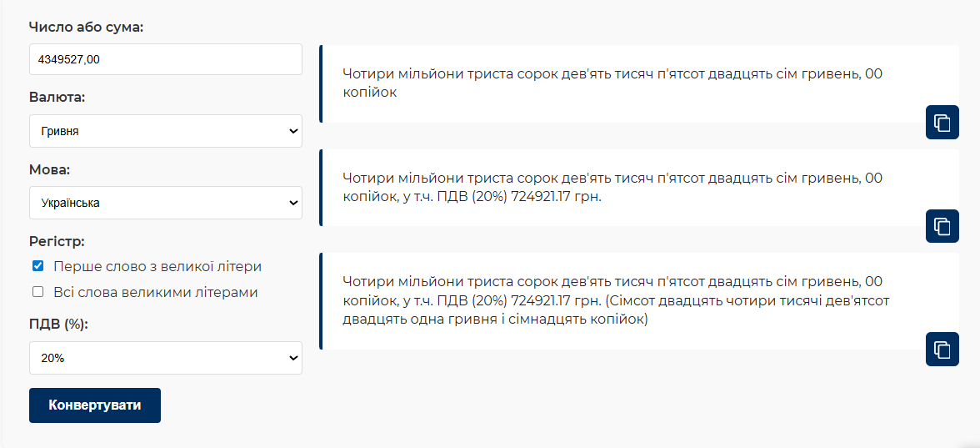
Task: Click the 'Перше слово з великої літери' label text
Action: pyautogui.click(x=157, y=267)
